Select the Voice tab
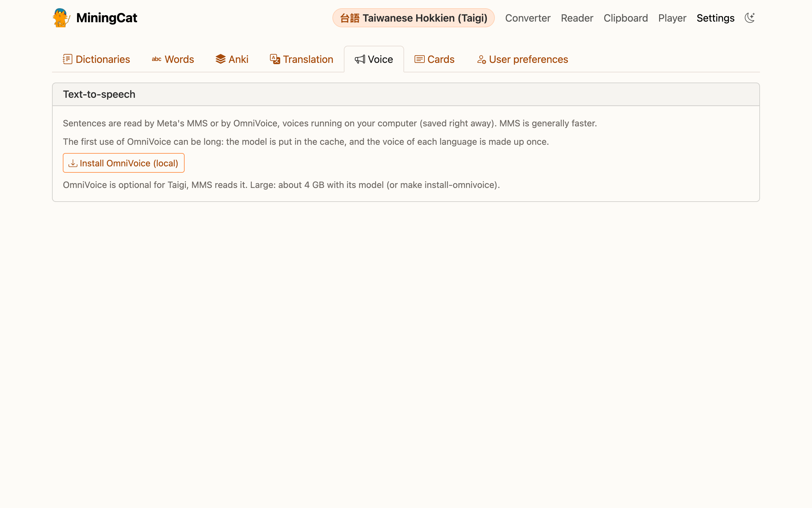 click(x=374, y=59)
